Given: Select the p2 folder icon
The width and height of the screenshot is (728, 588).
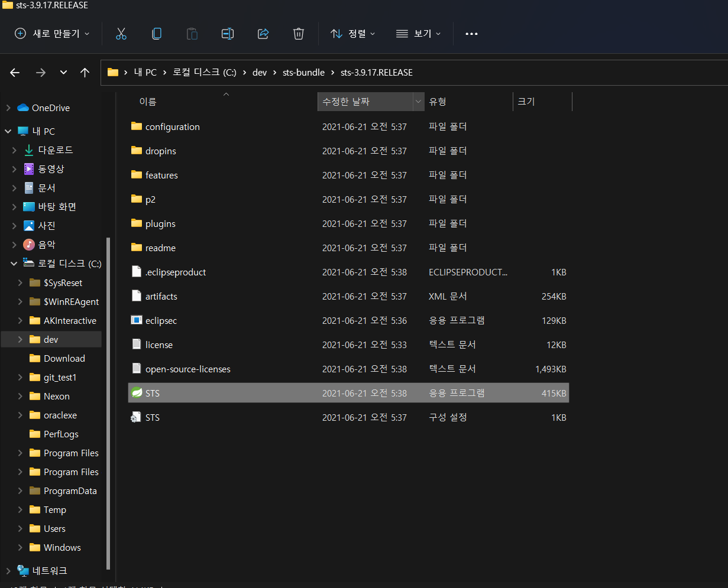Looking at the screenshot, I should (x=137, y=199).
